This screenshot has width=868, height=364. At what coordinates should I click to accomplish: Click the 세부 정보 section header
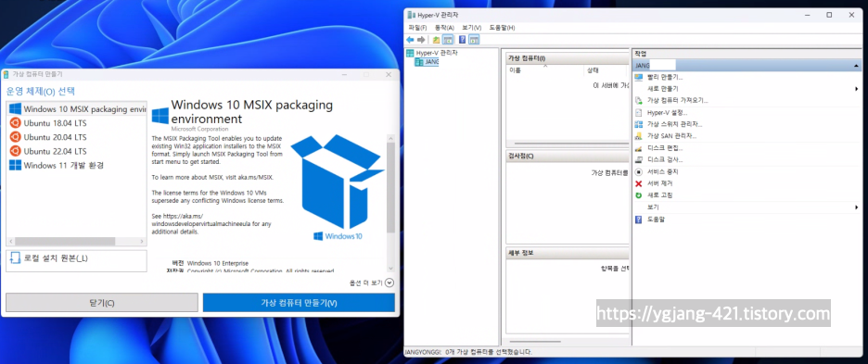[568, 254]
